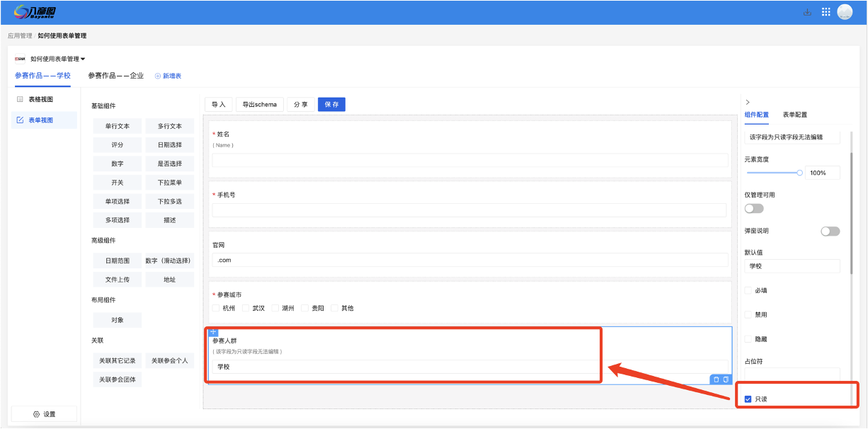Image resolution: width=868 pixels, height=429 pixels.
Task: Click the 导出schema button
Action: [259, 104]
